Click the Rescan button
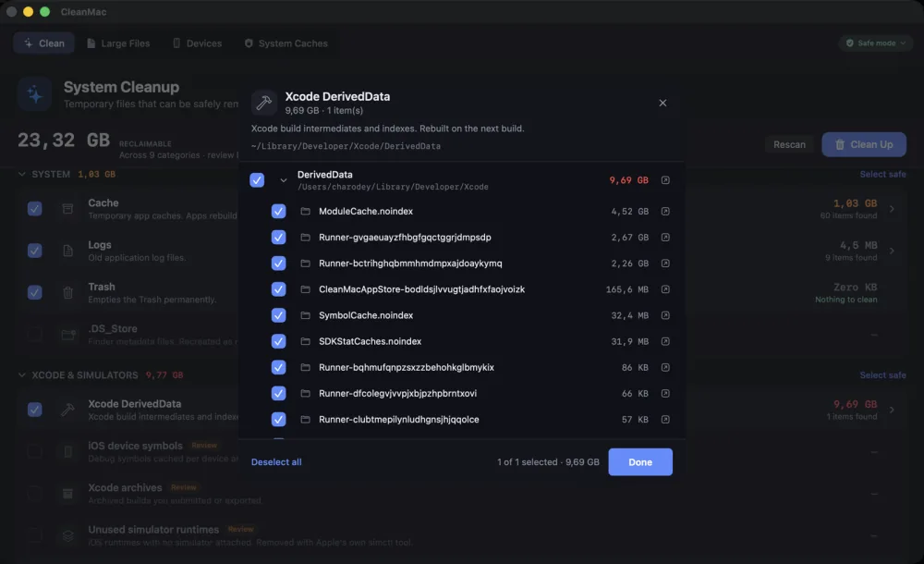The height and width of the screenshot is (564, 924). click(x=789, y=144)
